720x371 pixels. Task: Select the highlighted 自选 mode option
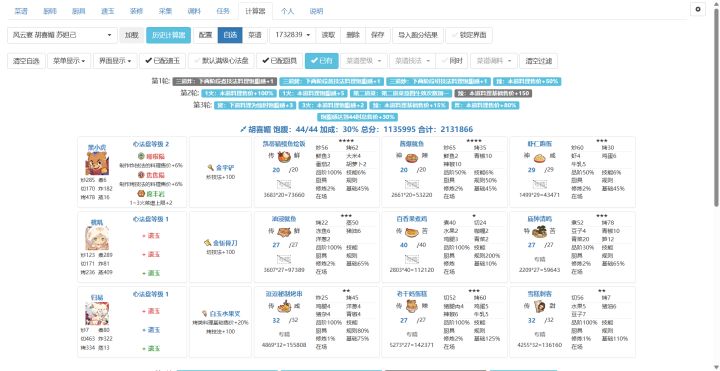[x=230, y=35]
